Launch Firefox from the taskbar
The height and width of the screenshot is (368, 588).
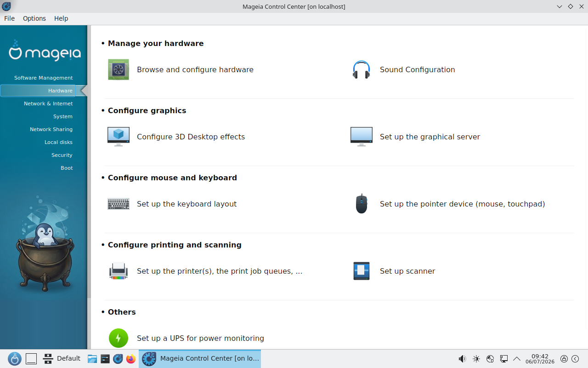(131, 359)
